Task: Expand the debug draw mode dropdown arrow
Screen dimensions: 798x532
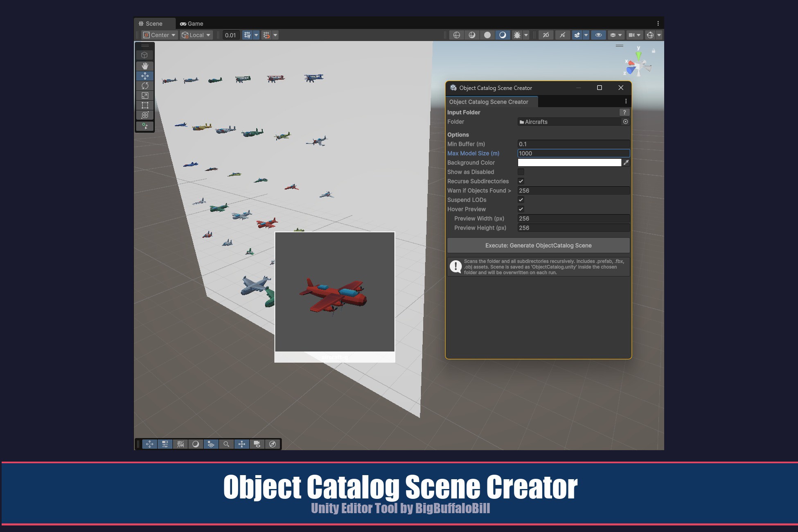Action: (526, 35)
